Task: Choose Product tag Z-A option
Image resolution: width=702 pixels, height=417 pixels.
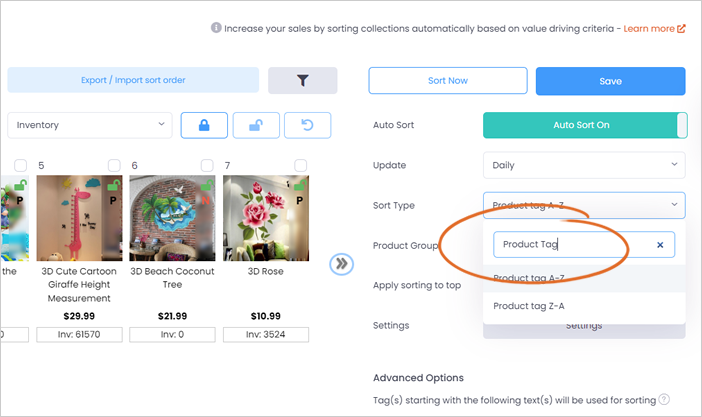Action: [584, 306]
